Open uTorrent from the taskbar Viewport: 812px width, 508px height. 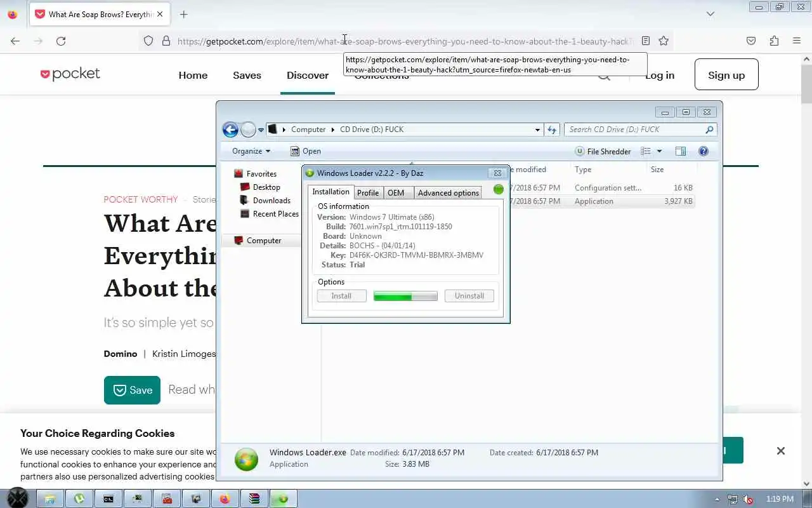[x=79, y=499]
